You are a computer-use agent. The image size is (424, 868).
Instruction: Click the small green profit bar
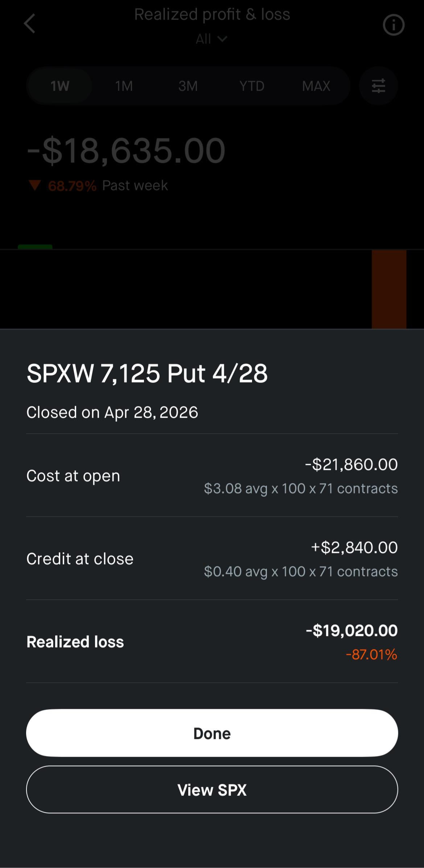coord(35,247)
